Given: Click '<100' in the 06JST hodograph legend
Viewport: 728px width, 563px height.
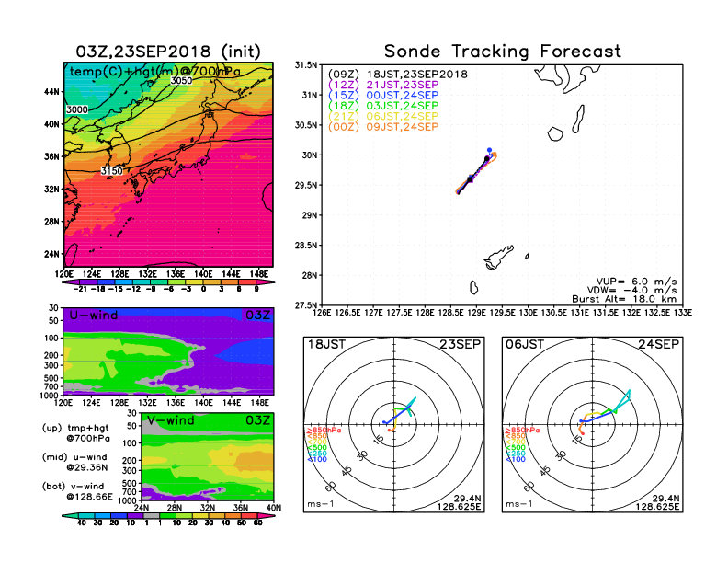Looking at the screenshot, I should click(516, 459).
